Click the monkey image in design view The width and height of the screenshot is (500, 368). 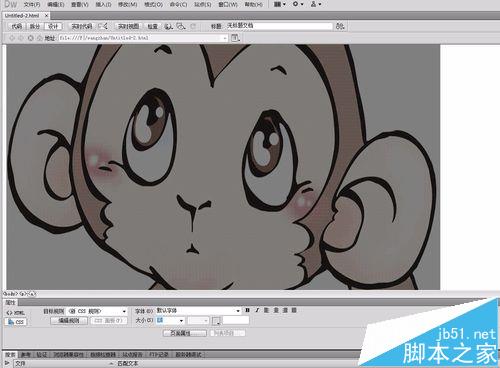(x=223, y=167)
